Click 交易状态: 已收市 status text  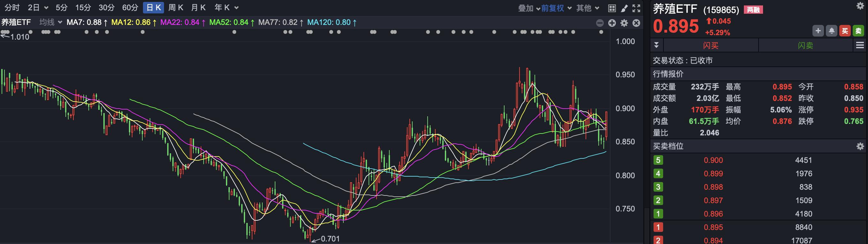[683, 60]
